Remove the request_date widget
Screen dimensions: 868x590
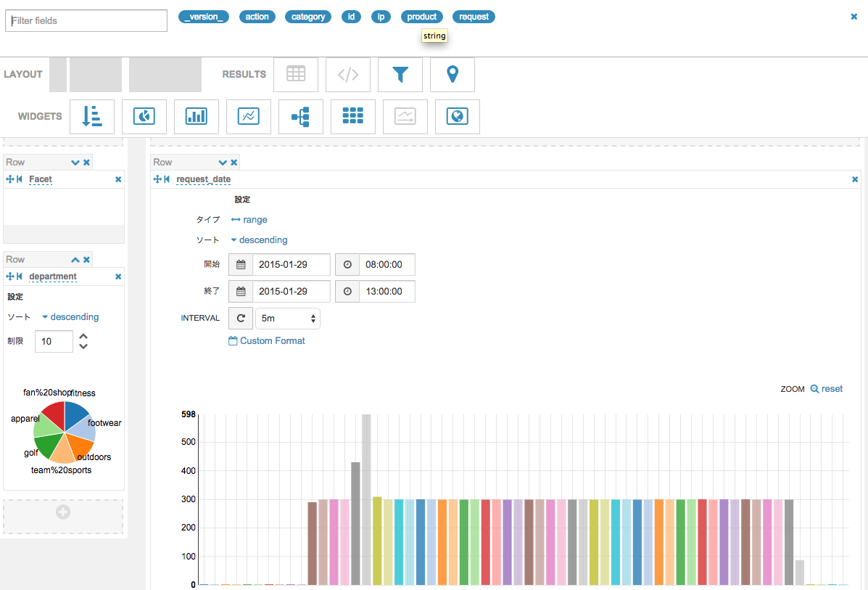coord(855,179)
